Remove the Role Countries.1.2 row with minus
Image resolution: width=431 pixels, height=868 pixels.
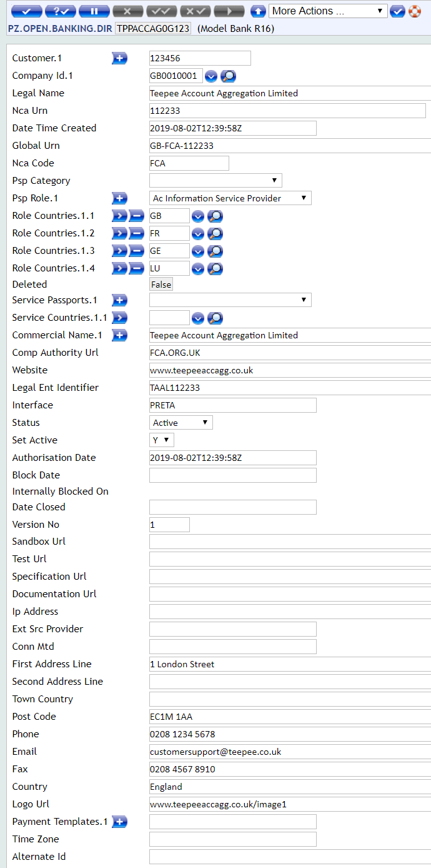tap(137, 234)
